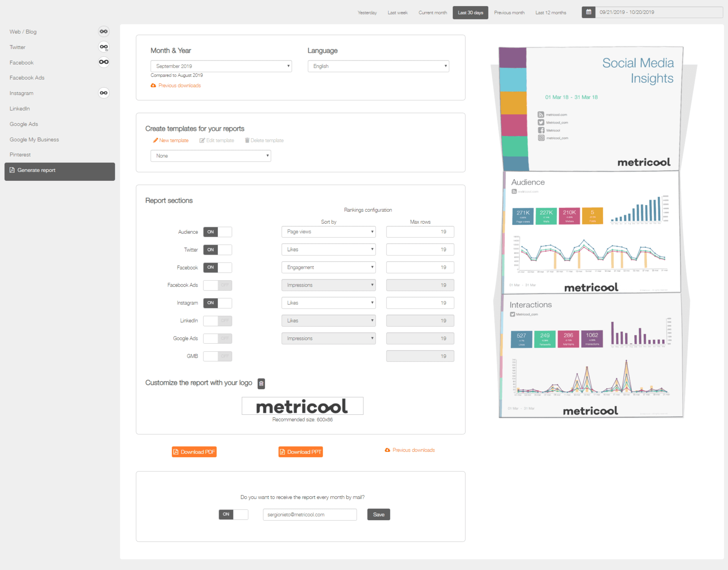Screen dimensions: 728x570
Task: Open Google Ads in sidebar
Action: coord(24,124)
